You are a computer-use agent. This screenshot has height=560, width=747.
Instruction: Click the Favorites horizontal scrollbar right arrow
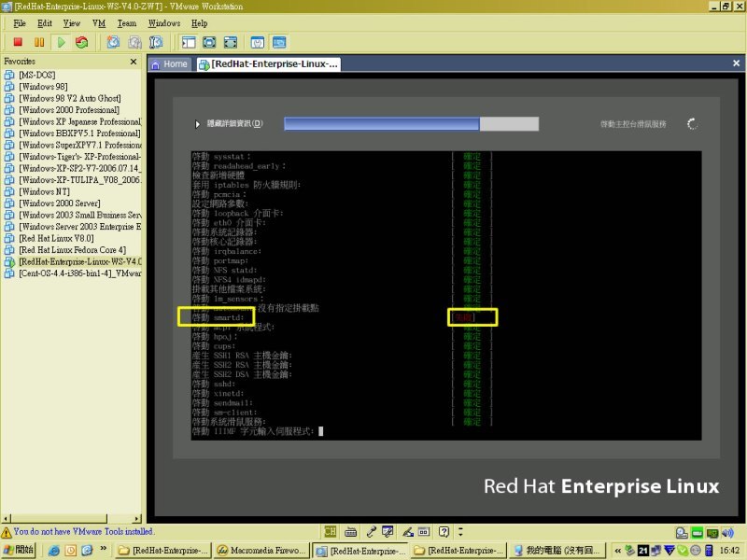pyautogui.click(x=137, y=518)
